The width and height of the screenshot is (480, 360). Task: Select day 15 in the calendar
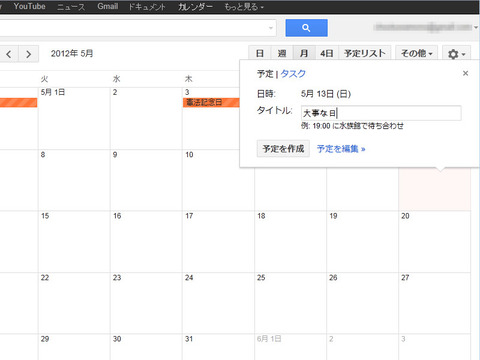(x=74, y=242)
